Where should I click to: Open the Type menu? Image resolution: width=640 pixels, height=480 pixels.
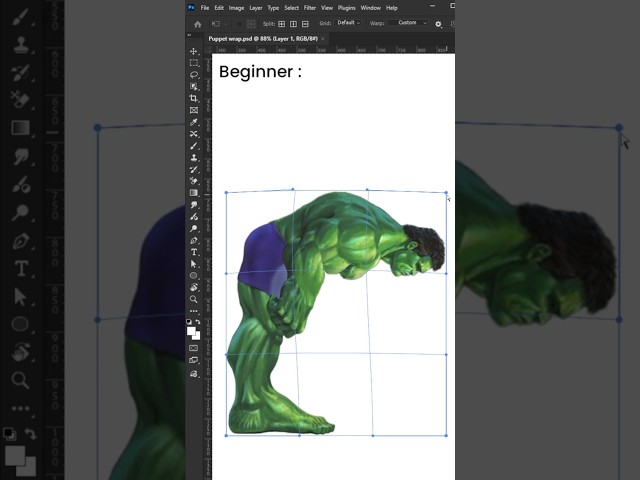[x=273, y=8]
